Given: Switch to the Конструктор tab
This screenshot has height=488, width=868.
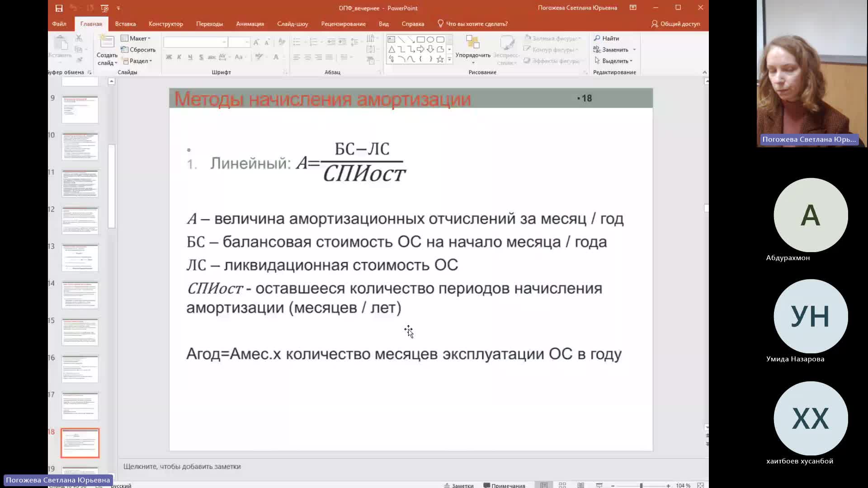Looking at the screenshot, I should point(166,24).
